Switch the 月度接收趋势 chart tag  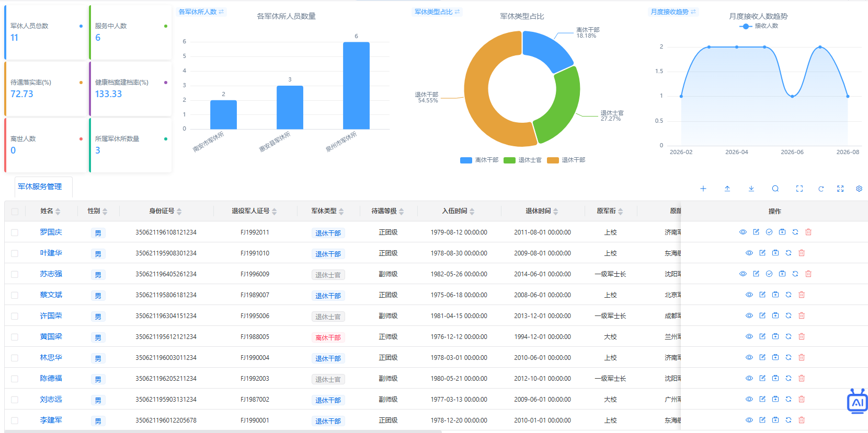point(673,11)
